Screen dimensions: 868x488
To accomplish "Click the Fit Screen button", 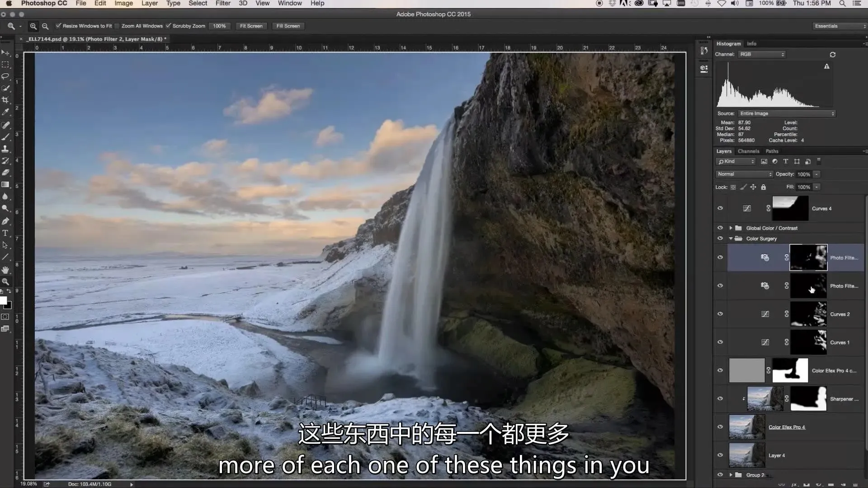I will (251, 26).
